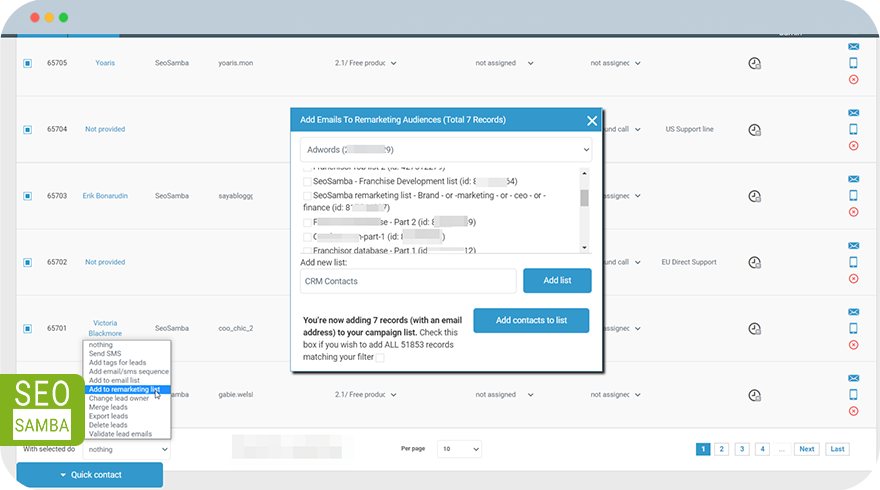880x490 pixels.
Task: Open the clock activity icon in the gabie.welsl row
Action: pyautogui.click(x=754, y=396)
